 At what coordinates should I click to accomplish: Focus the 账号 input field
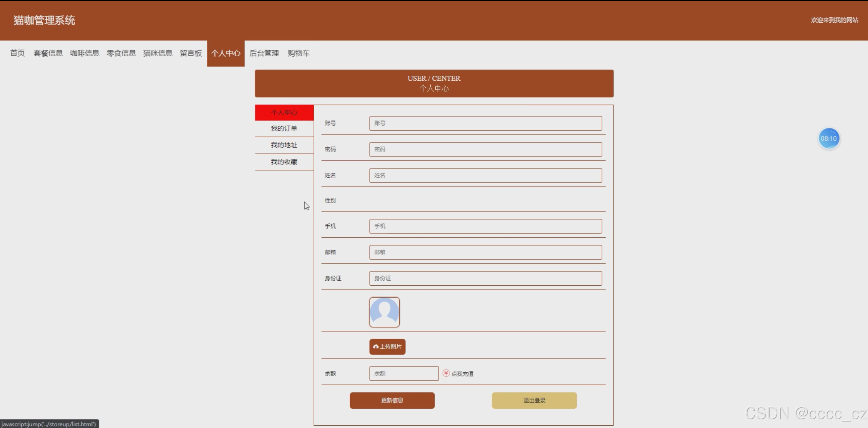(x=485, y=123)
